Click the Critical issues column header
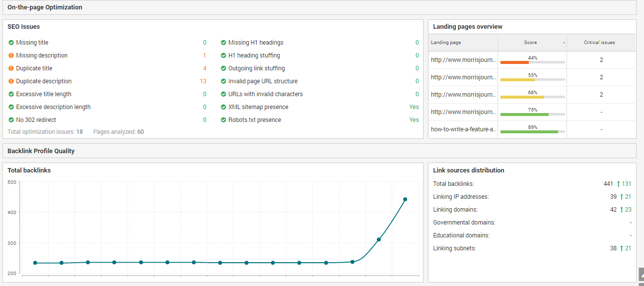The height and width of the screenshot is (286, 644). 599,43
